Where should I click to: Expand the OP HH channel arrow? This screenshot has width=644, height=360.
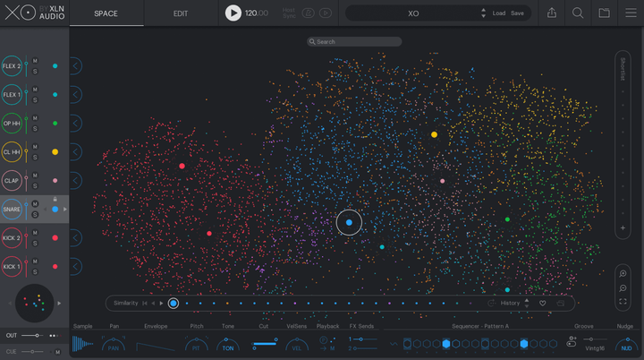click(75, 123)
